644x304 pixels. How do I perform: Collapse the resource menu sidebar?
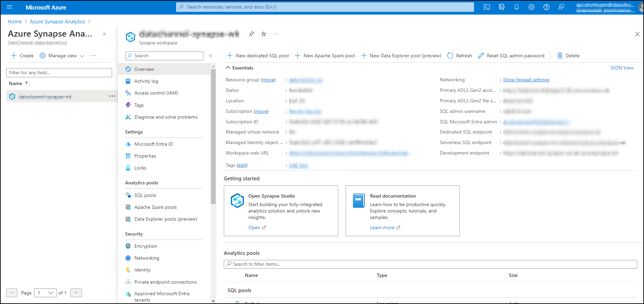(210, 56)
